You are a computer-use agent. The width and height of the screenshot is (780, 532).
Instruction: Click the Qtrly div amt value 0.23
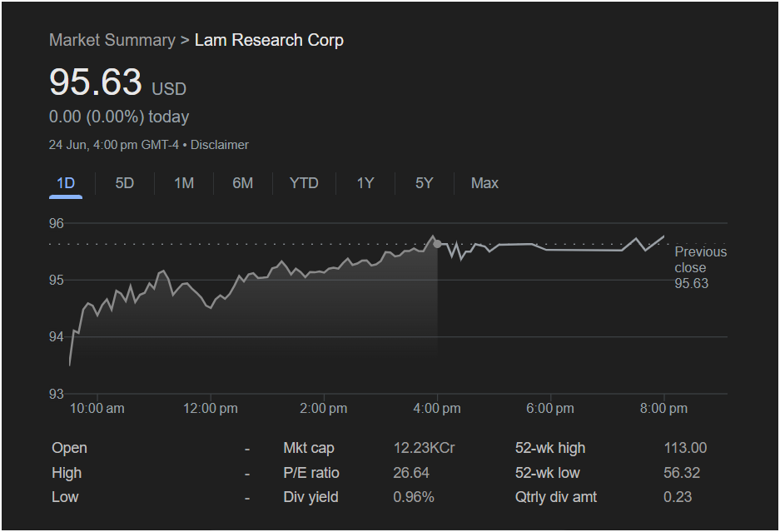coord(678,497)
